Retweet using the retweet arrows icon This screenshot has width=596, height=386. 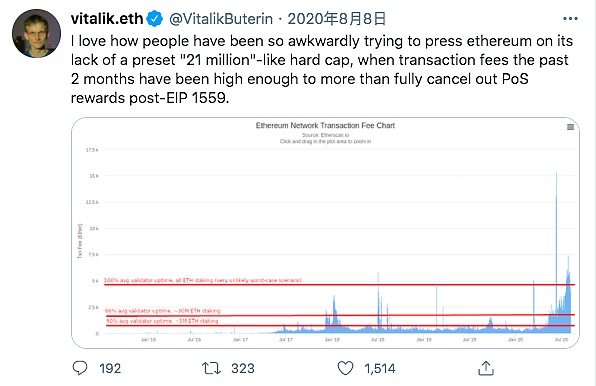pyautogui.click(x=211, y=368)
